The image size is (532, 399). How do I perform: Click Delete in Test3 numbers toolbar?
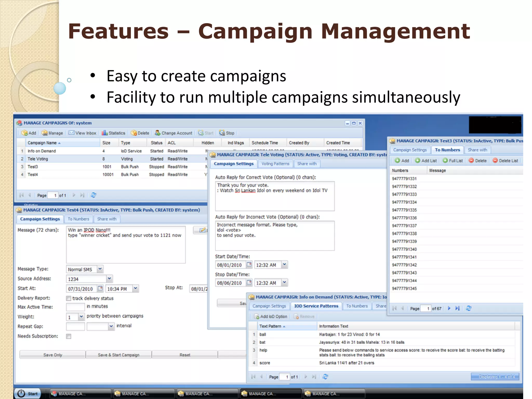point(478,161)
